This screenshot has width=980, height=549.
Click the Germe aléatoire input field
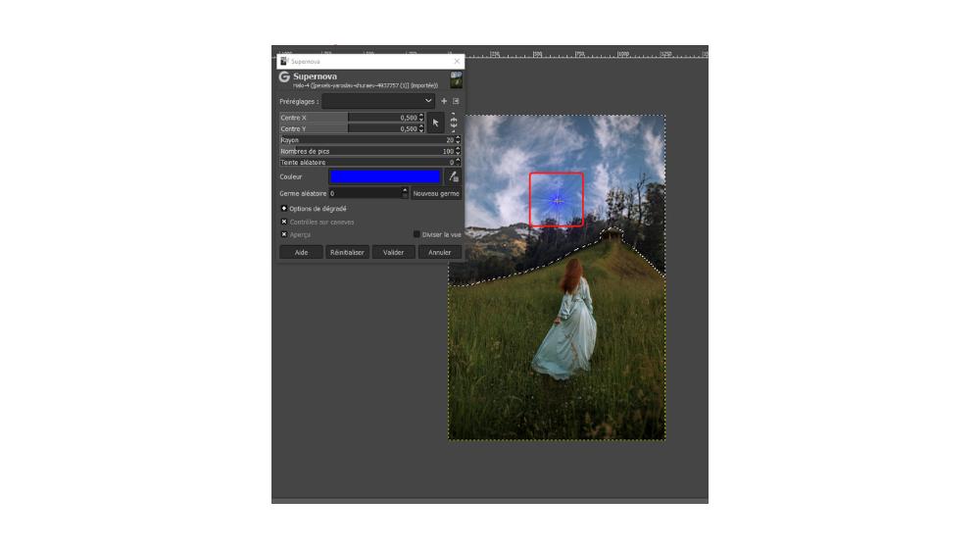click(x=365, y=194)
